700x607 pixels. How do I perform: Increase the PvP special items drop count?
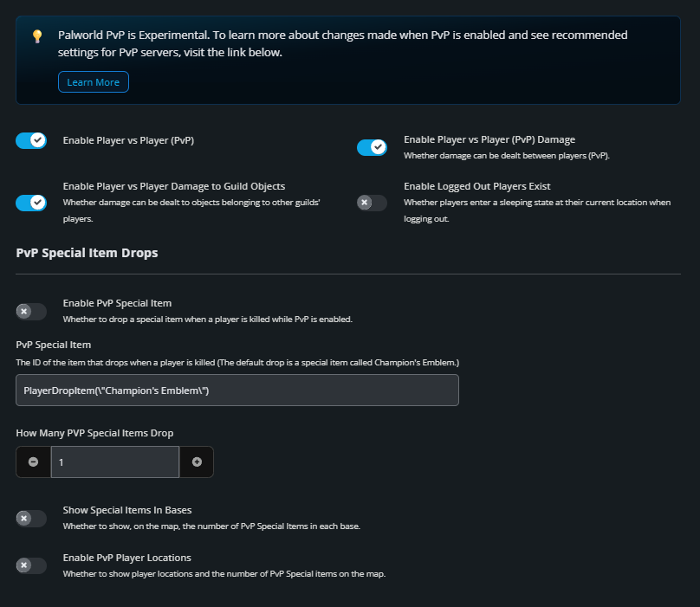197,462
